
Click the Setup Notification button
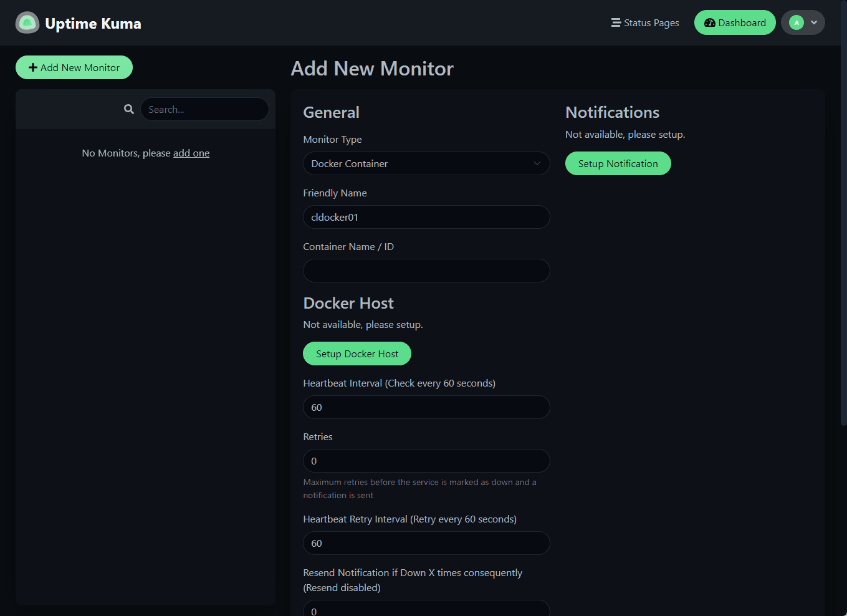click(x=618, y=163)
